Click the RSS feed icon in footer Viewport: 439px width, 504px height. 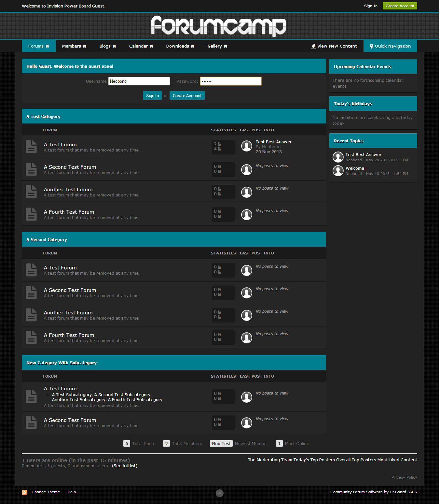24,492
